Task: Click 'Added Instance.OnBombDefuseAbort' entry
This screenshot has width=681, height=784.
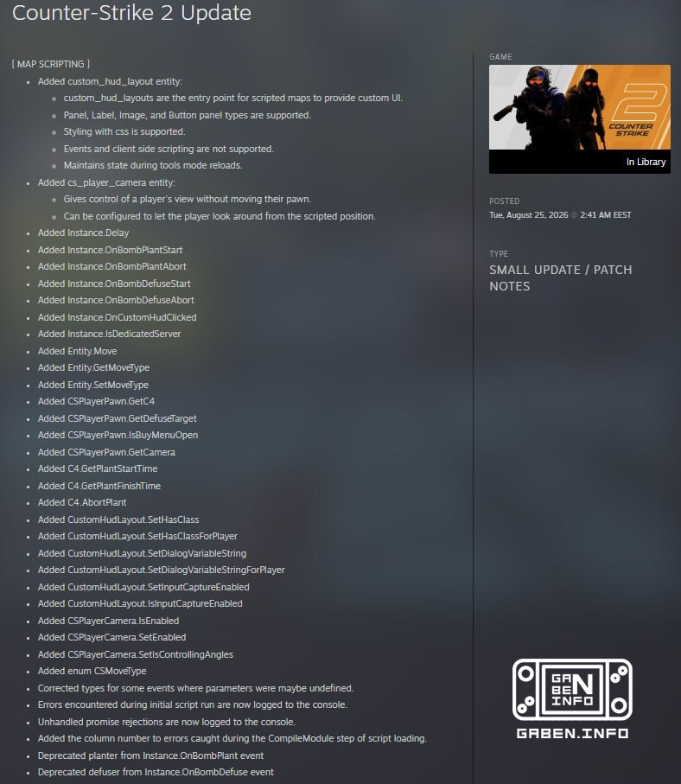Action: point(116,300)
